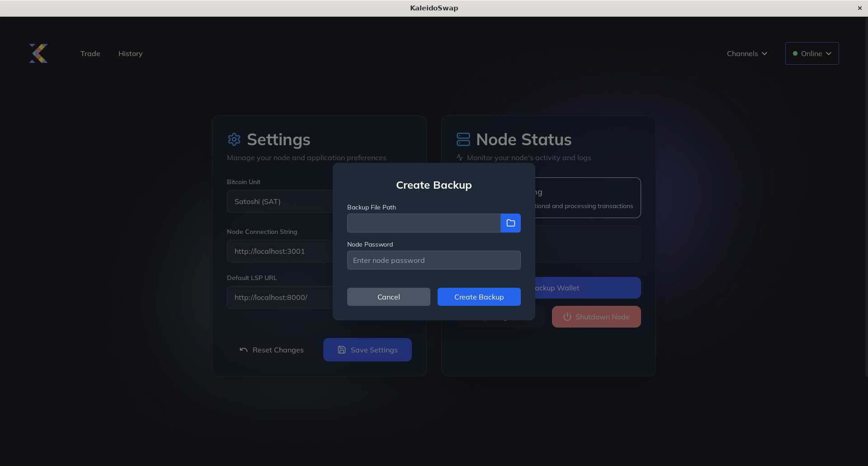Focus the node password input field
This screenshot has width=868, height=466.
pyautogui.click(x=434, y=260)
